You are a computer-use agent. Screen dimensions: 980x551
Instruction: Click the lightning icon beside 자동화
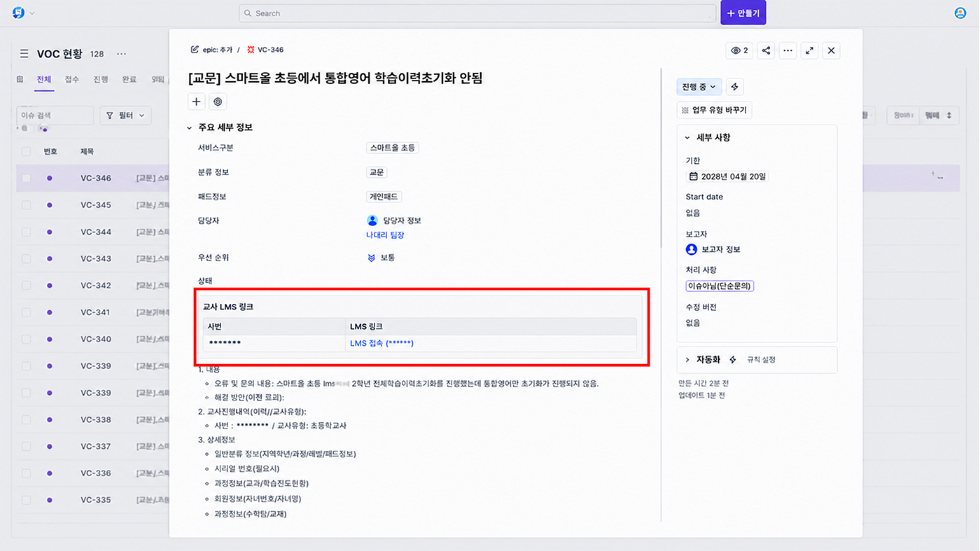tap(733, 360)
